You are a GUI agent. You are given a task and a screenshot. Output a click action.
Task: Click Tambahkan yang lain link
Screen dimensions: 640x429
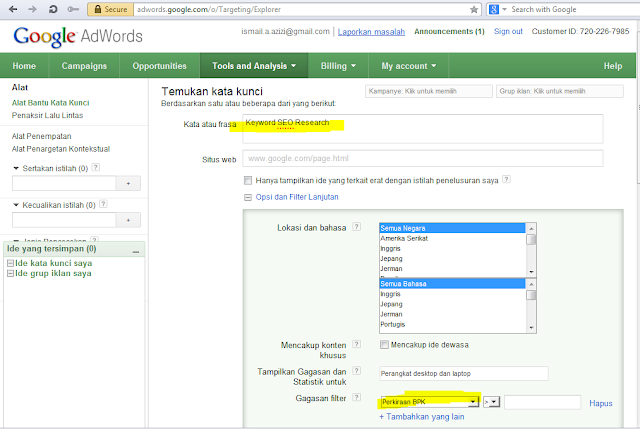click(422, 417)
